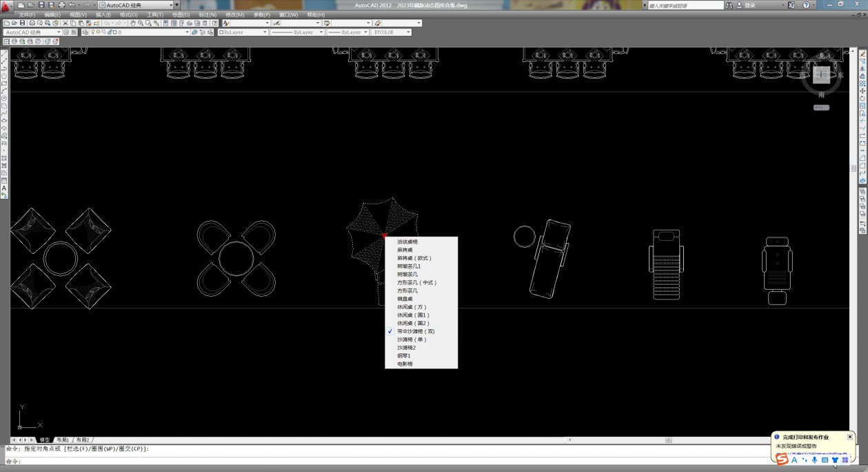Switch to the 布局2 tab
The height and width of the screenshot is (472, 868).
coord(83,440)
